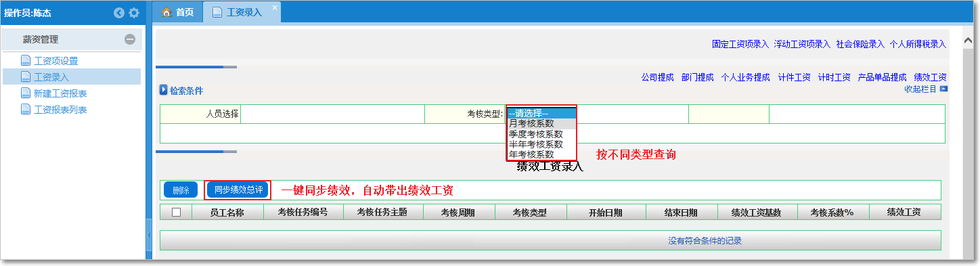
Task: Open 个人业务提成 link
Action: click(x=746, y=77)
